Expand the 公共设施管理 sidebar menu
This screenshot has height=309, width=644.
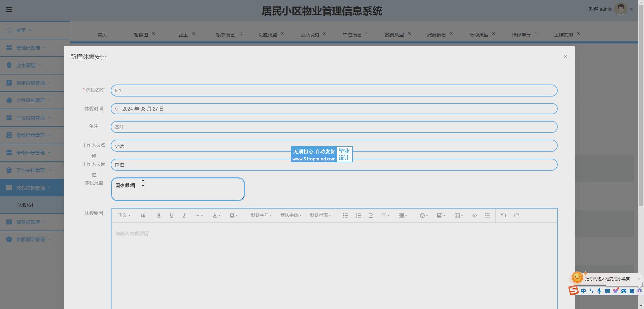coord(32,100)
